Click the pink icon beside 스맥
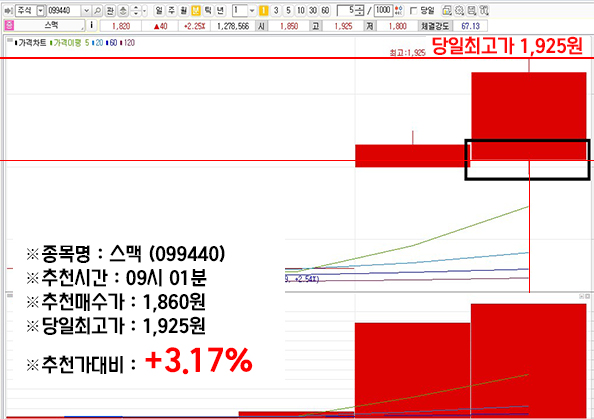The height and width of the screenshot is (419, 594). click(x=9, y=26)
